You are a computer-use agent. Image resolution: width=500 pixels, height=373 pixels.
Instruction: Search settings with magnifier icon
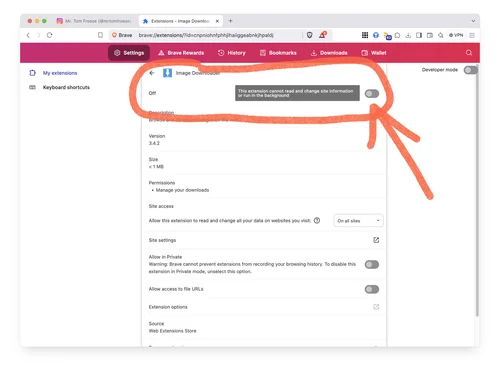click(469, 53)
